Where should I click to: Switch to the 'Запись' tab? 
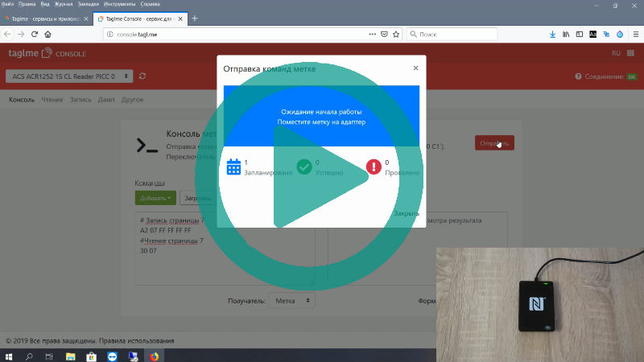point(80,100)
